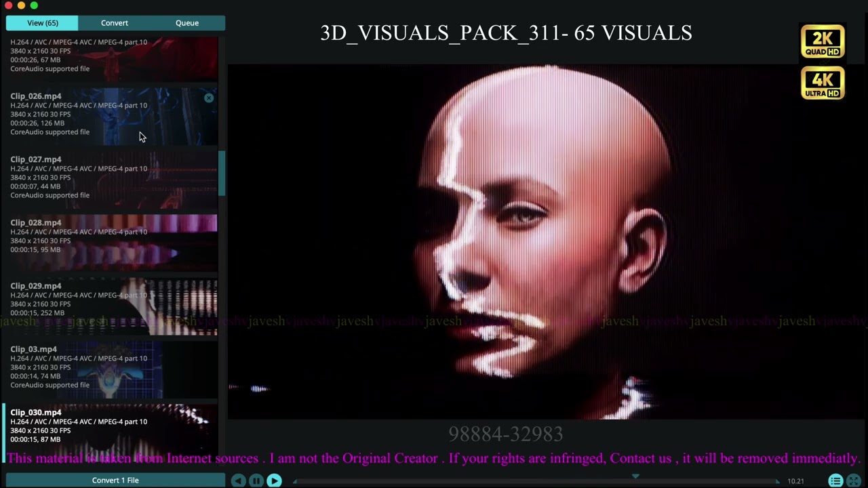Viewport: 868px width, 488px height.
Task: Click the 00:00:07, 44 MB text
Action: coord(35,186)
